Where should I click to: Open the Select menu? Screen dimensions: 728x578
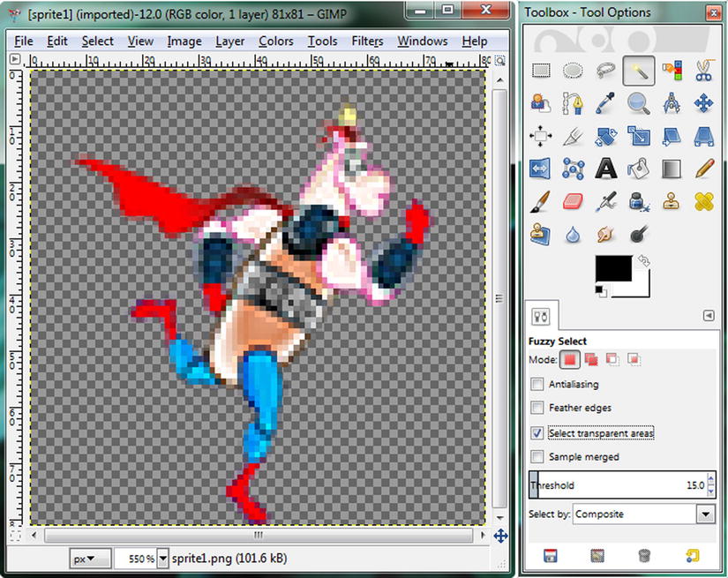click(x=97, y=41)
